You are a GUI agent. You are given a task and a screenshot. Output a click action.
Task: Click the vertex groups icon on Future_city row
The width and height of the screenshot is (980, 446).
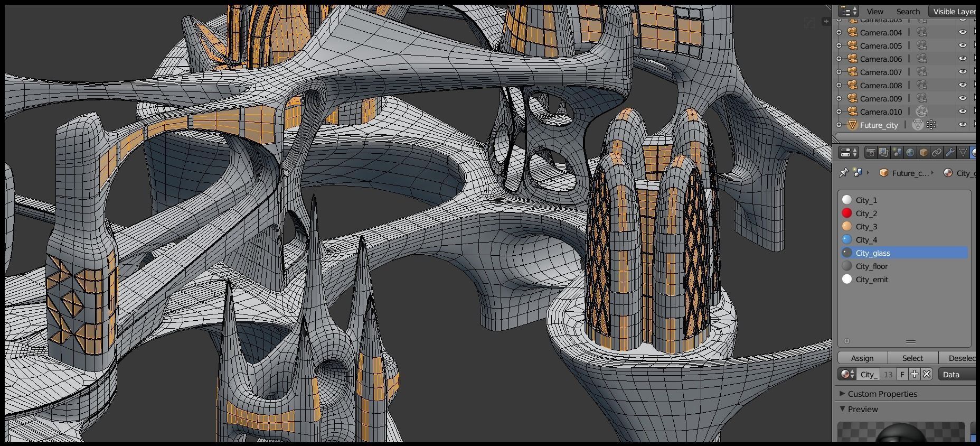(931, 125)
